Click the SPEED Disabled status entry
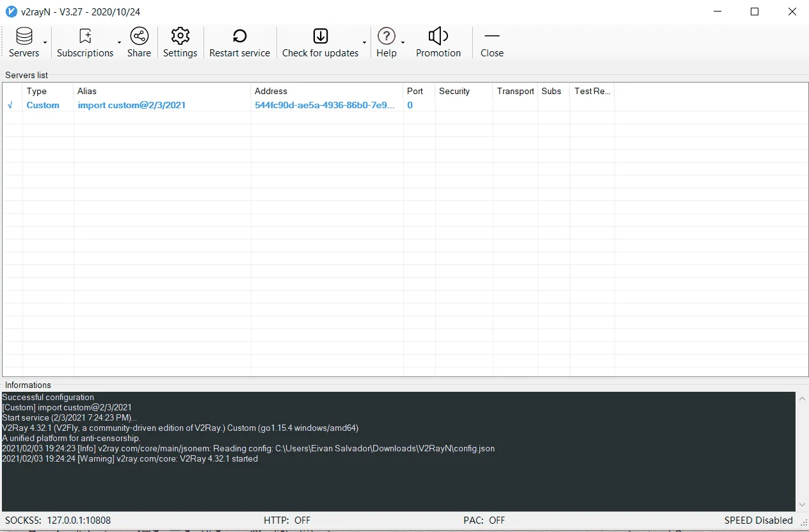This screenshot has width=809, height=532. pos(758,520)
